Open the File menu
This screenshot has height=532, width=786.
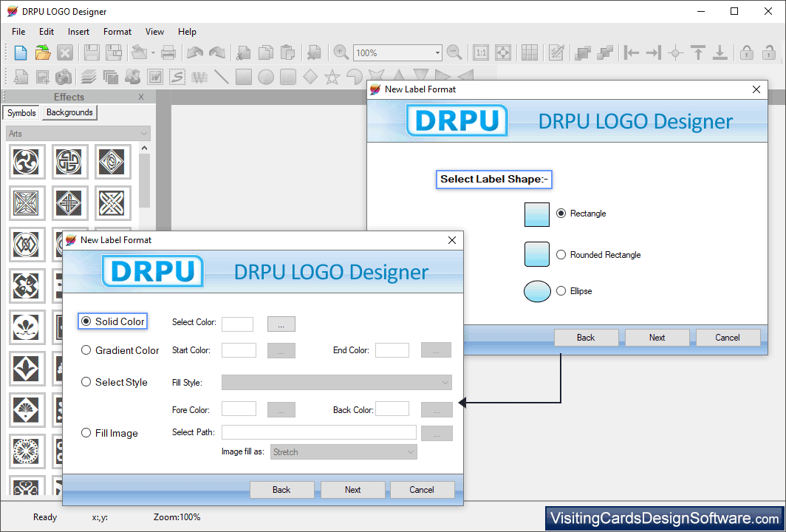(x=18, y=32)
